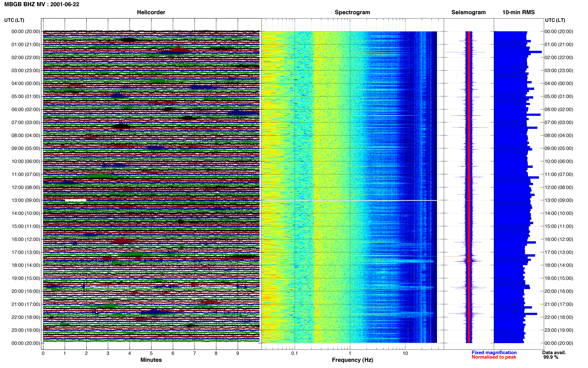The image size is (588, 368).
Task: Click the '10-min RMS' panel heading
Action: [518, 12]
